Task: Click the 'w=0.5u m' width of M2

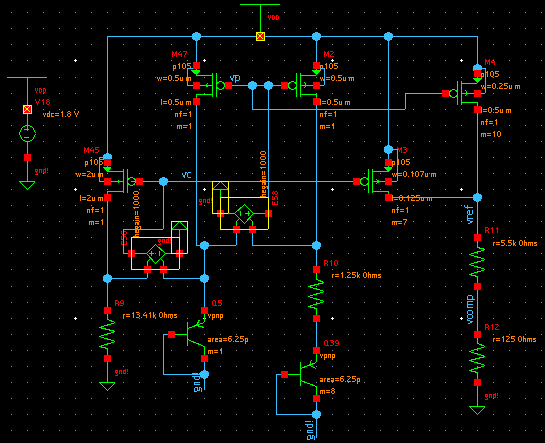Action: 337,79
